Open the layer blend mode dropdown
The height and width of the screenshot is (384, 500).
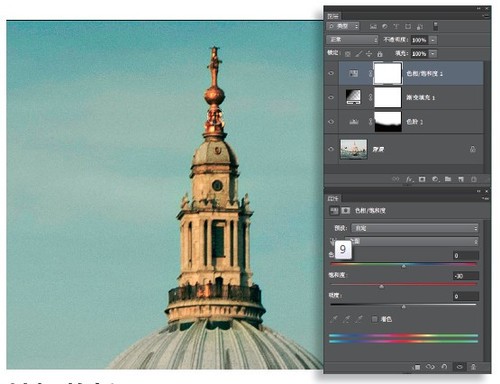click(352, 40)
